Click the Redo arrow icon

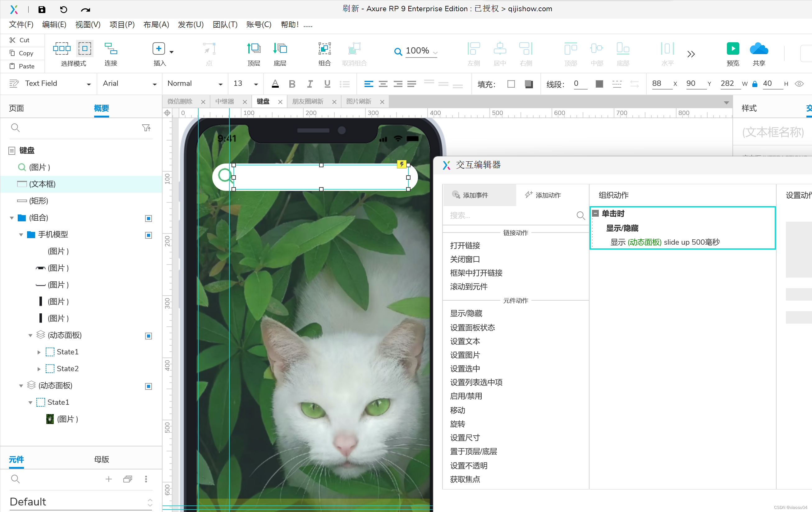(85, 10)
